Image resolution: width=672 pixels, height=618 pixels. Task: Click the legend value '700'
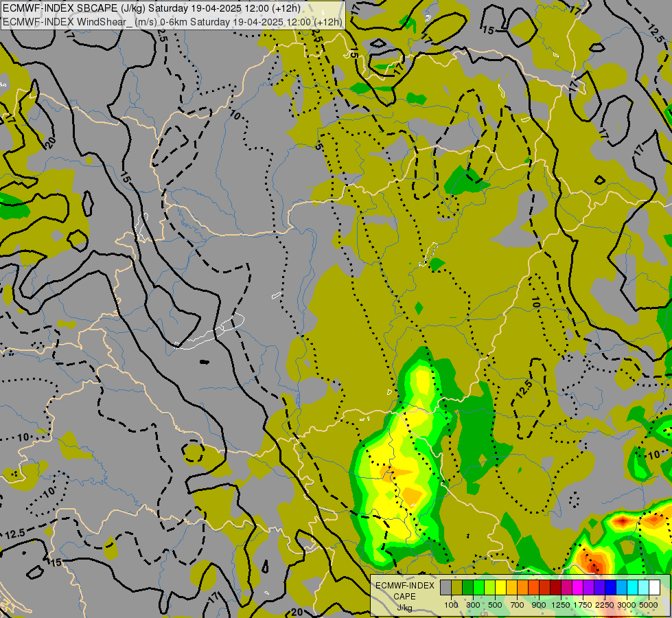point(518,605)
